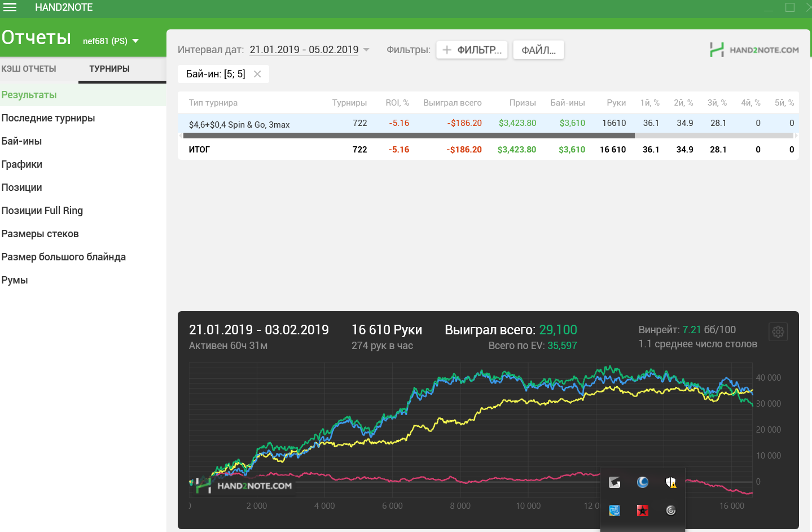Click the scrollbar left arrow under the table row
This screenshot has width=812, height=532.
click(181, 136)
